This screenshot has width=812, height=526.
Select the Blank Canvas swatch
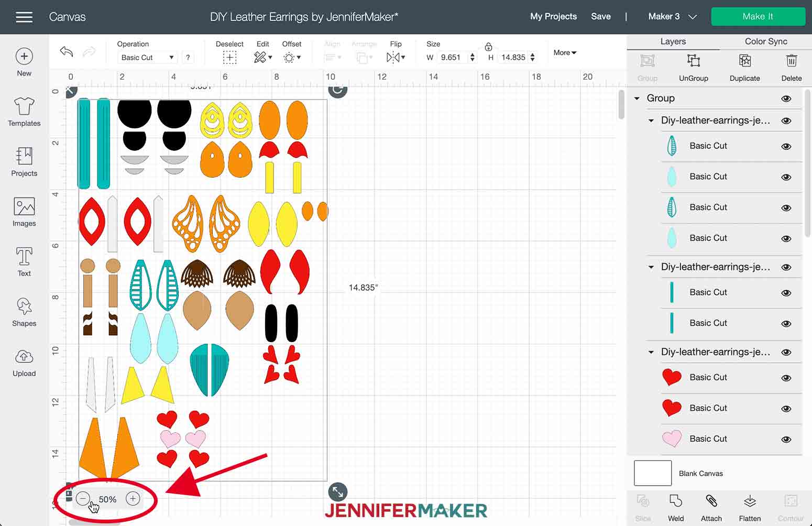653,473
